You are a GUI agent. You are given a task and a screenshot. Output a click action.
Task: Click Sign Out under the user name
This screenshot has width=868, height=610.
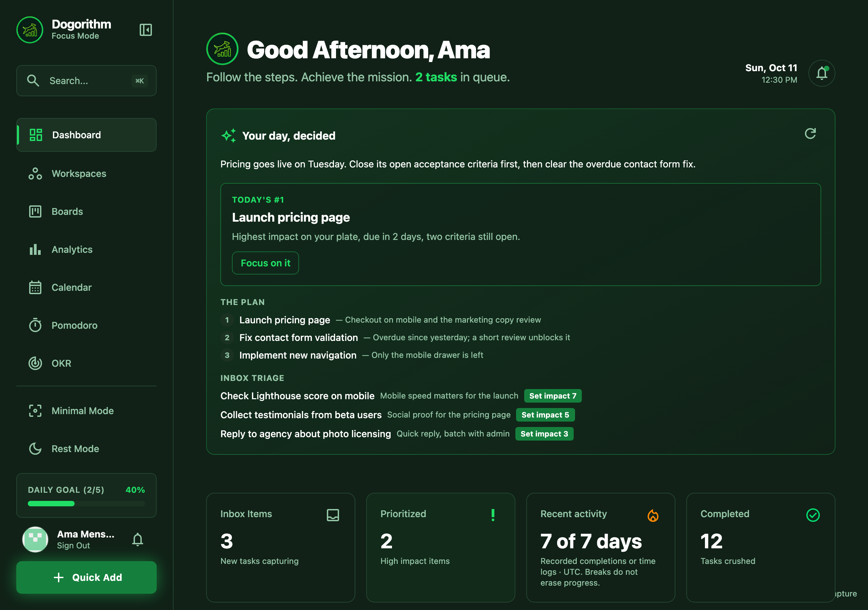point(73,545)
